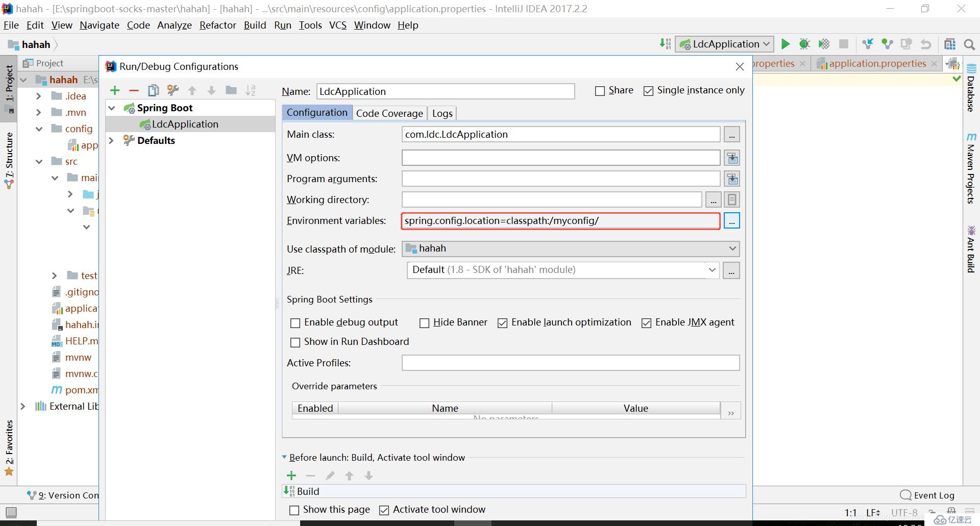
Task: Select application.properties editor tab
Action: tap(877, 63)
